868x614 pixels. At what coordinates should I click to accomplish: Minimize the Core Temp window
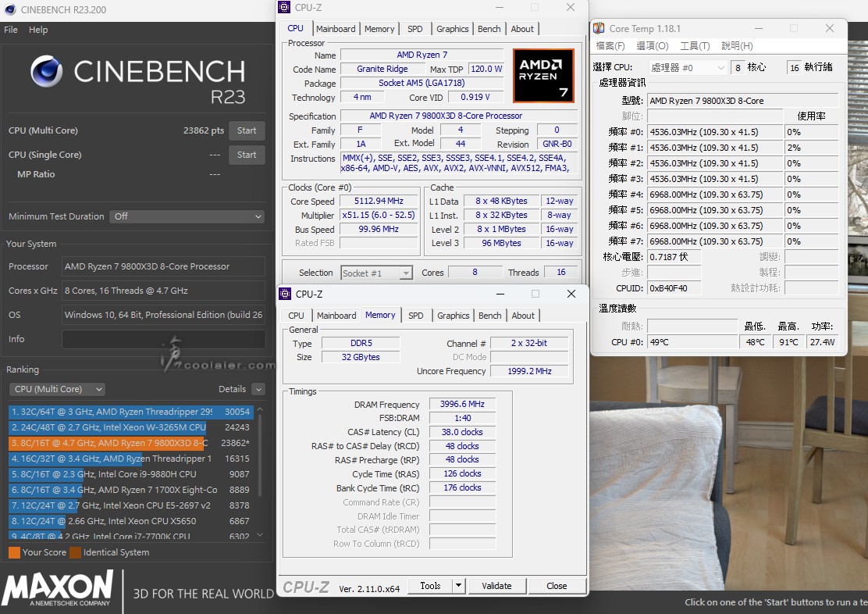click(759, 28)
